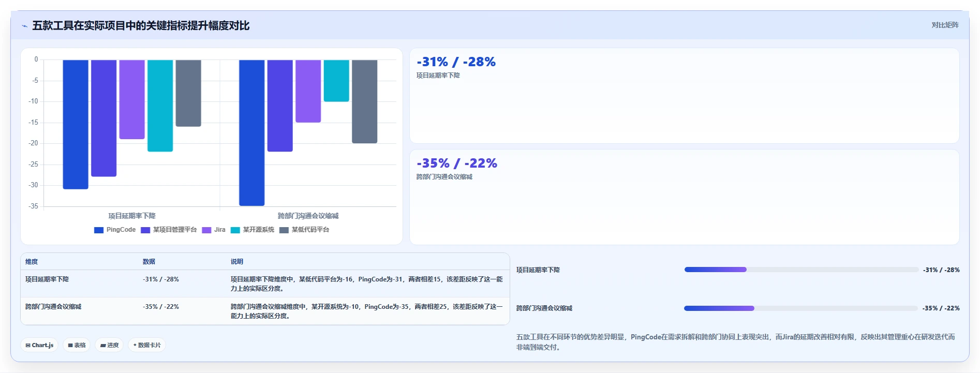Image resolution: width=980 pixels, height=373 pixels.
Task: Select table cell 跨部门沟通会议缩减
Action: 53,307
